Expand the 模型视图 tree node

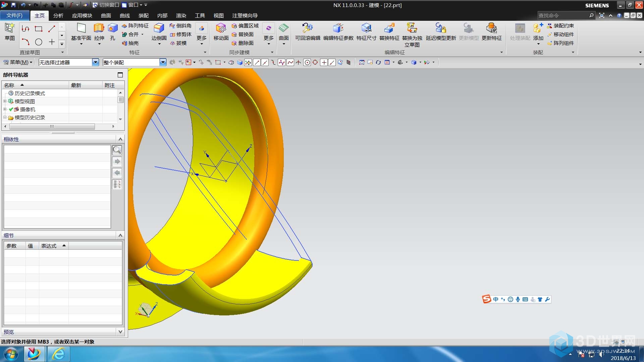5,101
